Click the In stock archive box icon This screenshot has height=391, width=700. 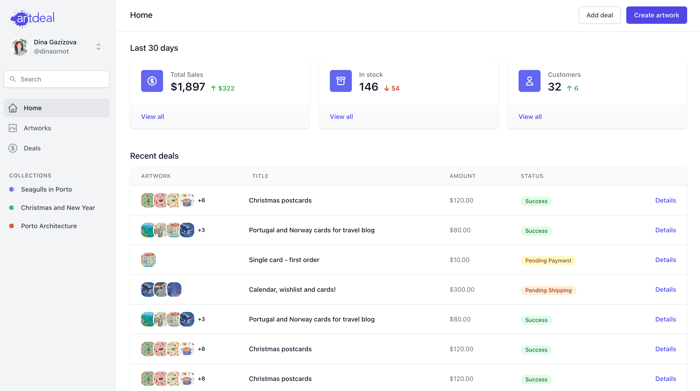(x=341, y=81)
